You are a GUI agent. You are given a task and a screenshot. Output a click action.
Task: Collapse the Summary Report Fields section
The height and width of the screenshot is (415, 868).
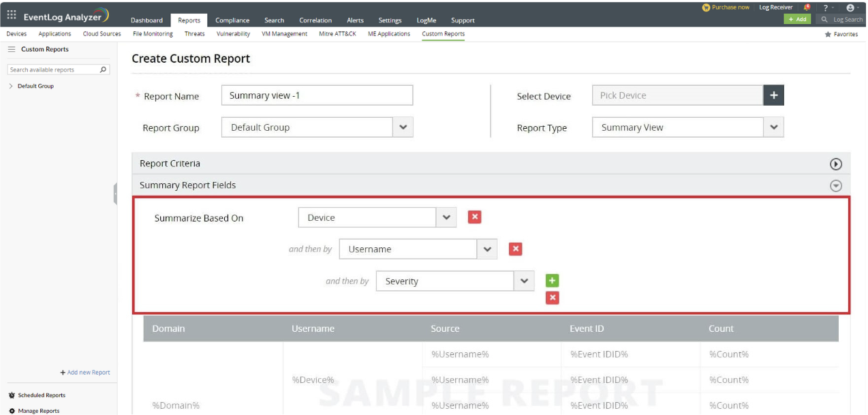[x=836, y=186]
